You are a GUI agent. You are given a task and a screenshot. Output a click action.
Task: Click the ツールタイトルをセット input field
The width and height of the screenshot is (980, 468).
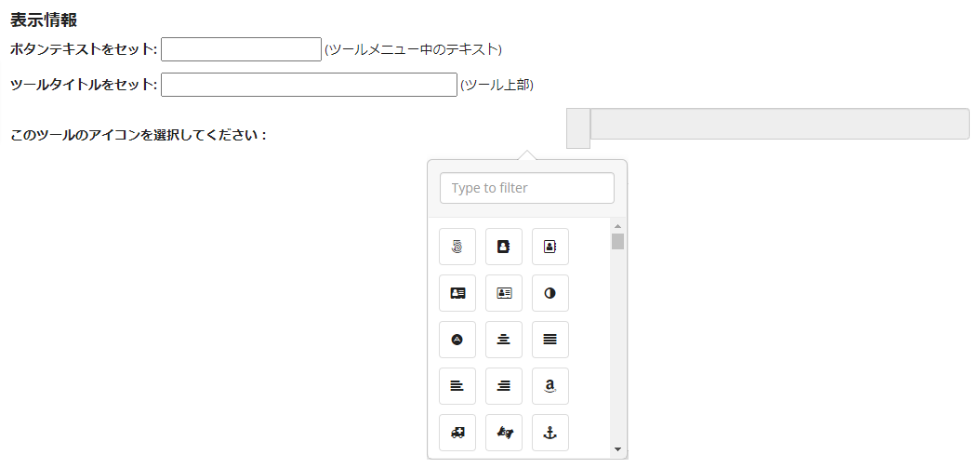pyautogui.click(x=309, y=85)
